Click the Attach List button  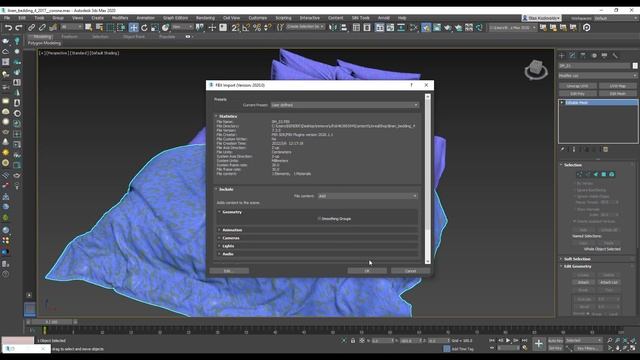coord(609,282)
